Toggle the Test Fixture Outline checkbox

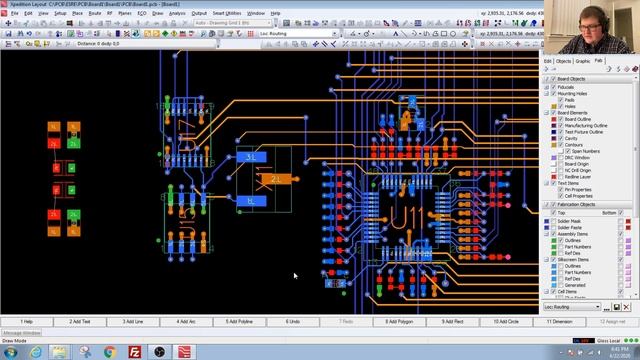click(561, 132)
